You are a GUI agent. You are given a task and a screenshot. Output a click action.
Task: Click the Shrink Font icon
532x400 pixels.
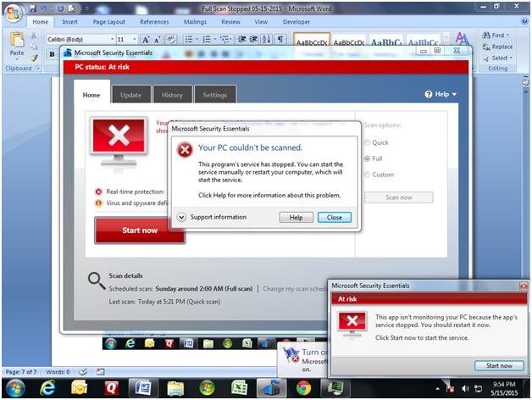click(x=157, y=40)
